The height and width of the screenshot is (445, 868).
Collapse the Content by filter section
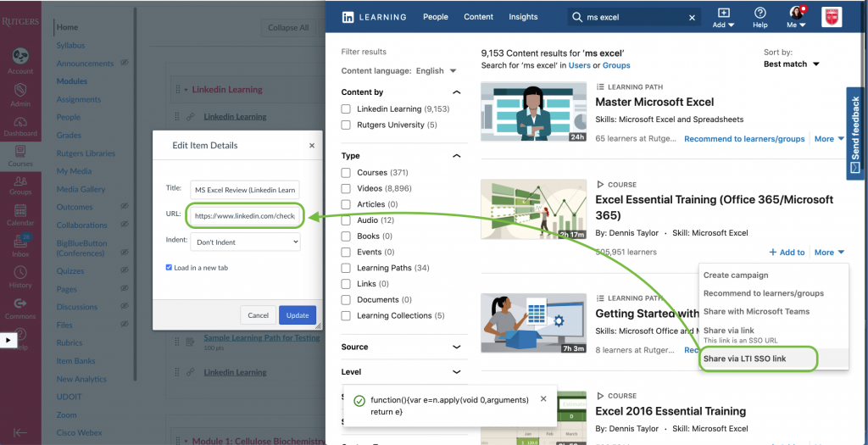457,92
